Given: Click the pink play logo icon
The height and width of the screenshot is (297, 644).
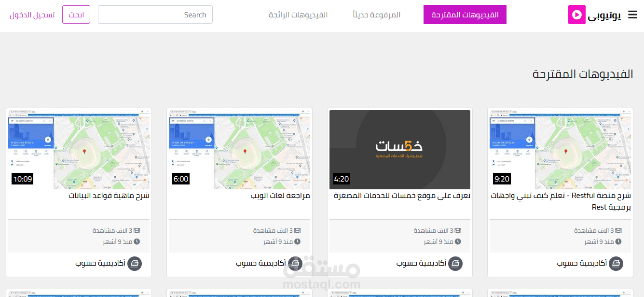Looking at the screenshot, I should point(576,15).
